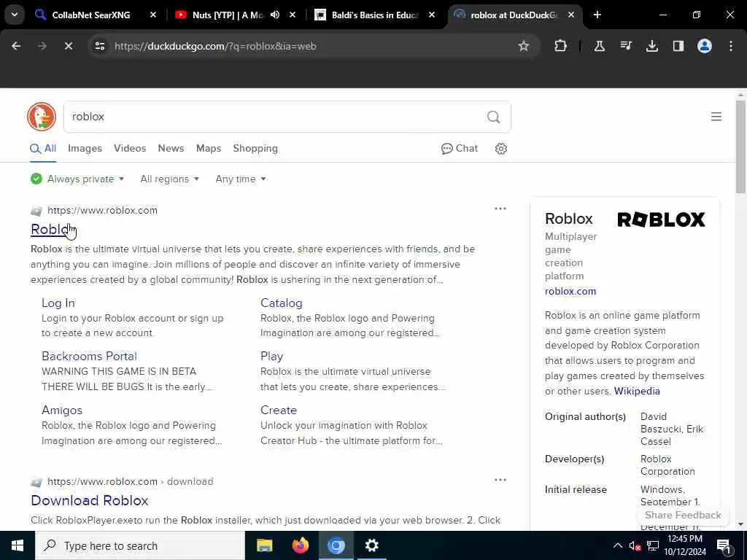Switch to Videos results
Screen dimensions: 747x560
click(130, 149)
